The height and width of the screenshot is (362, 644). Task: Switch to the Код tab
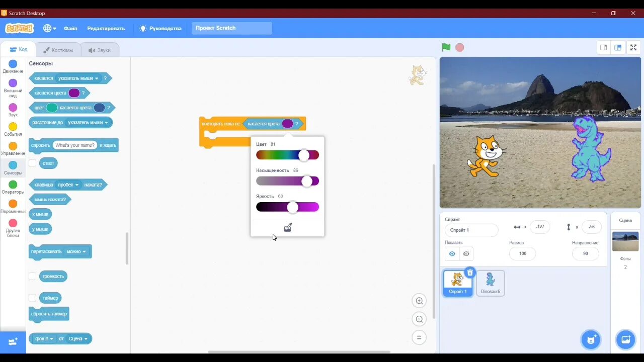tap(19, 50)
